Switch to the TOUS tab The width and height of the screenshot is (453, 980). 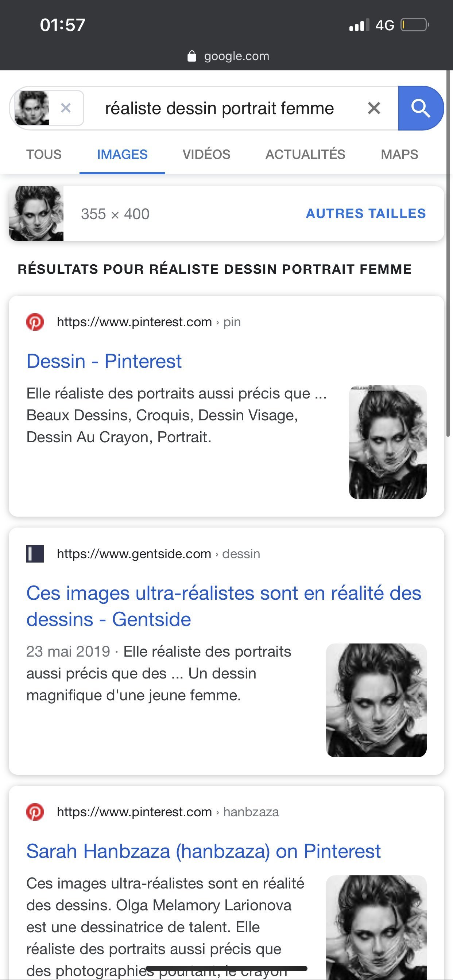(44, 155)
